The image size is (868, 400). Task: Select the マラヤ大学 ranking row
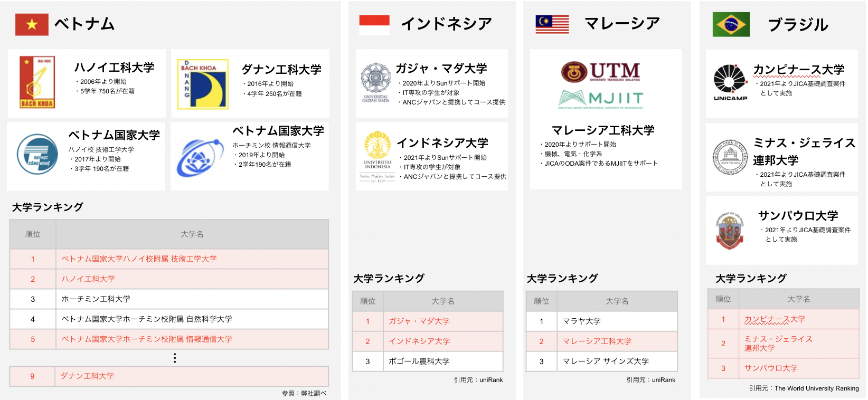click(x=601, y=321)
